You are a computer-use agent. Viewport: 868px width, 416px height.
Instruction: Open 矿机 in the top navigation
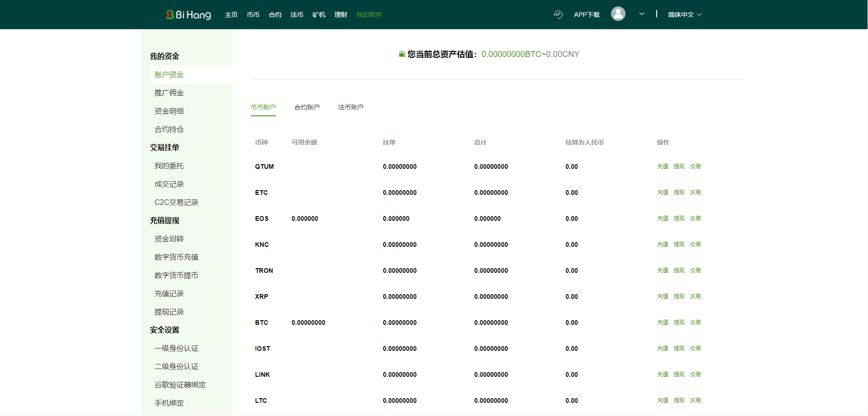click(x=319, y=15)
